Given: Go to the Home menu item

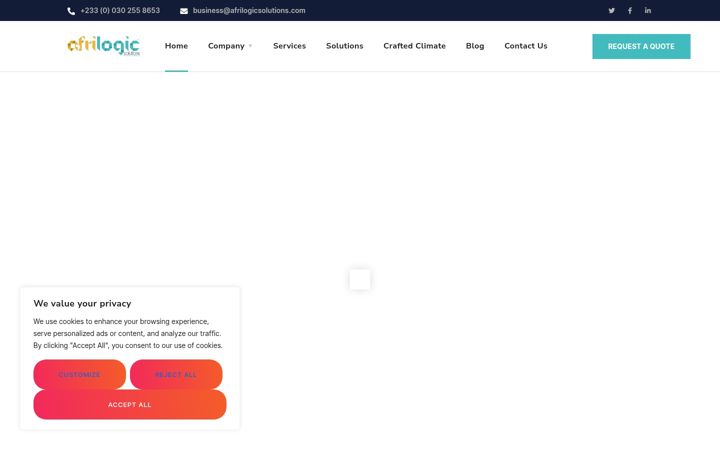Looking at the screenshot, I should 176,46.
